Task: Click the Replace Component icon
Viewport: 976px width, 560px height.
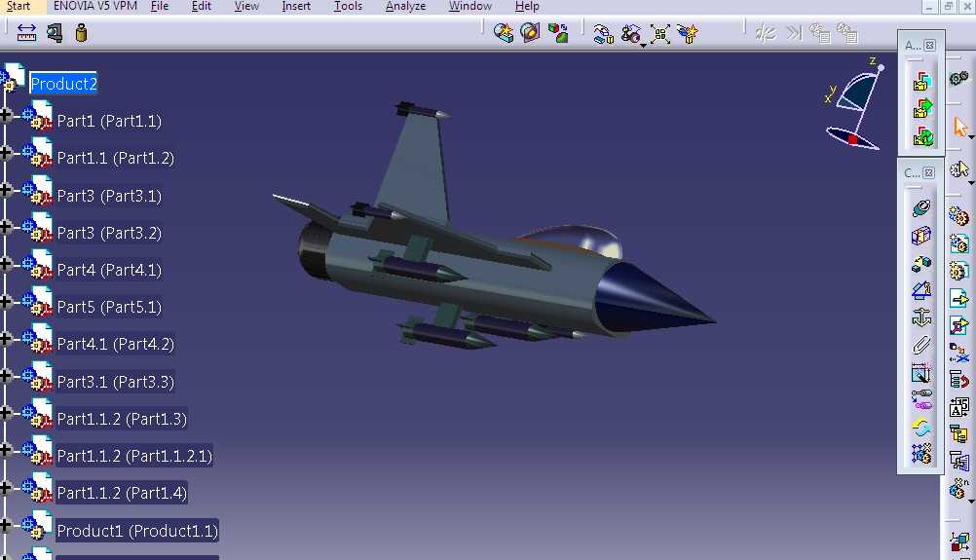Action: click(958, 353)
